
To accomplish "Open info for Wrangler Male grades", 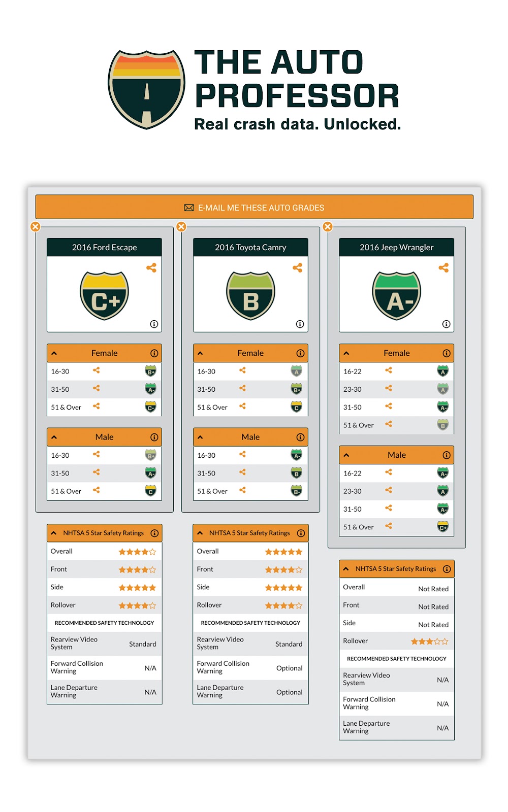I will 446,455.
